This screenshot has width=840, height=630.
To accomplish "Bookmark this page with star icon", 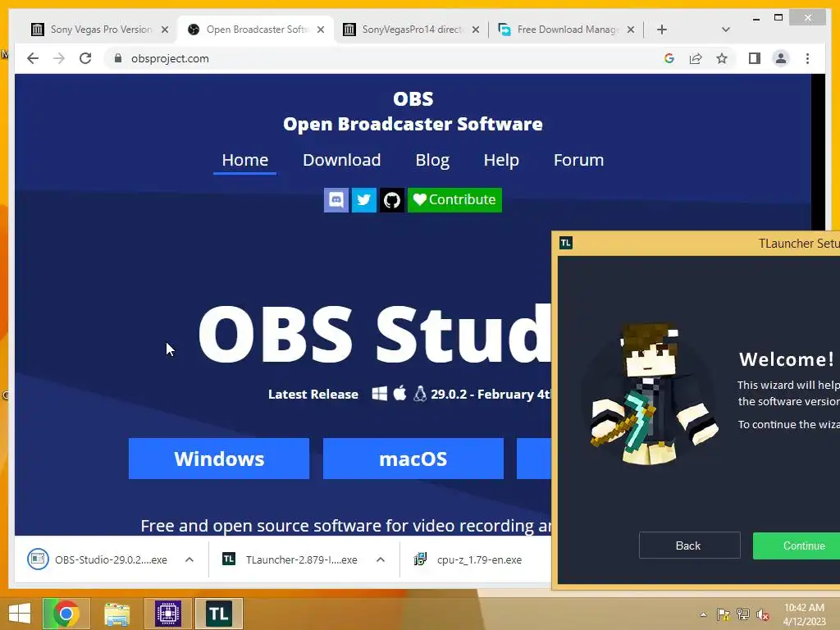I will (722, 58).
